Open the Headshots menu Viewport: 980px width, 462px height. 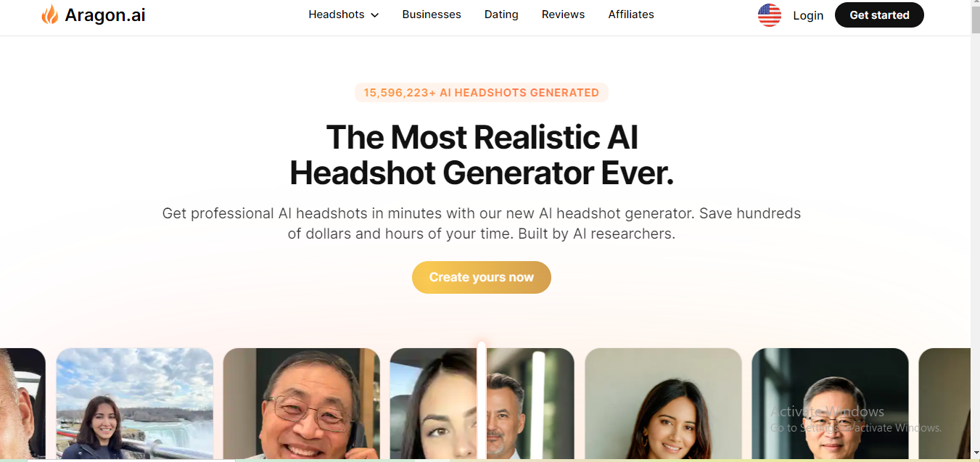(343, 15)
